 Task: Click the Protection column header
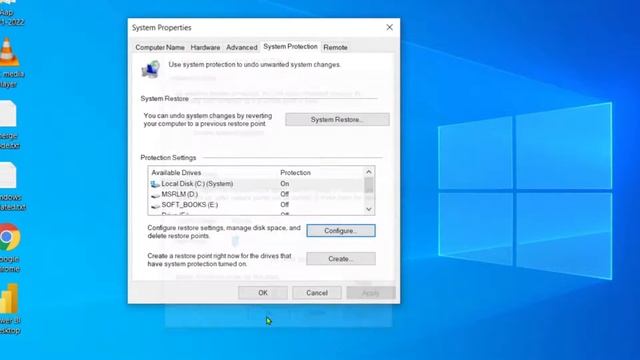coord(296,173)
